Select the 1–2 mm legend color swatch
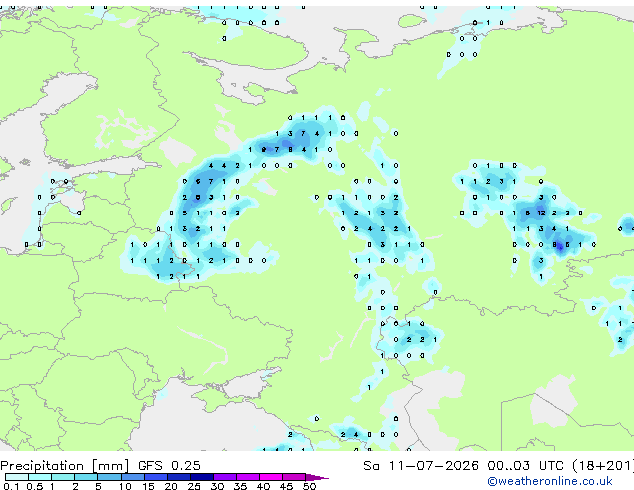634x490 pixels. [63, 477]
